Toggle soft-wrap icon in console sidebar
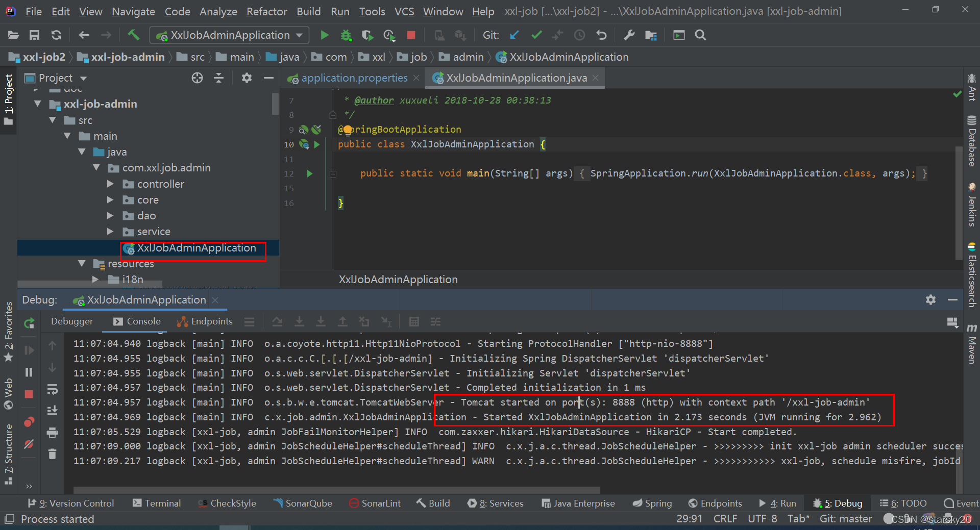The width and height of the screenshot is (980, 530). 52,389
